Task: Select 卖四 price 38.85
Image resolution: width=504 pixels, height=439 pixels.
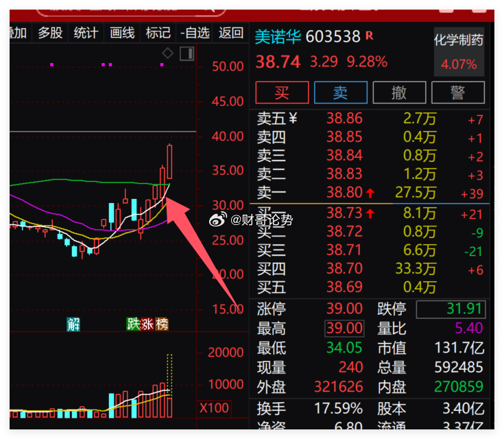Action: [344, 137]
